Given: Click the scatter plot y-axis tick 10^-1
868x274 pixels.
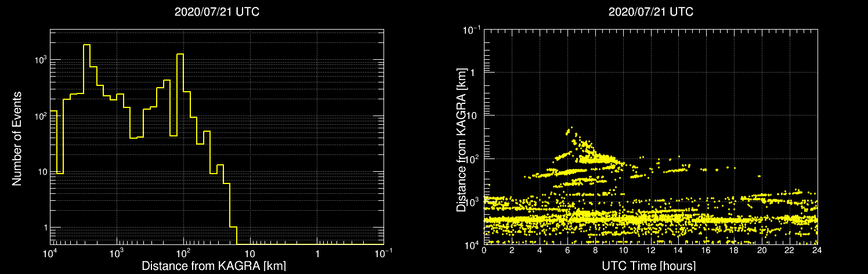Looking at the screenshot, I should click(472, 28).
